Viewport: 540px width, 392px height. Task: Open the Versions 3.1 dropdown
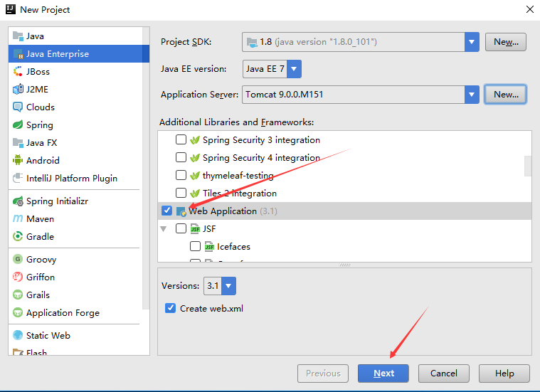coord(228,286)
